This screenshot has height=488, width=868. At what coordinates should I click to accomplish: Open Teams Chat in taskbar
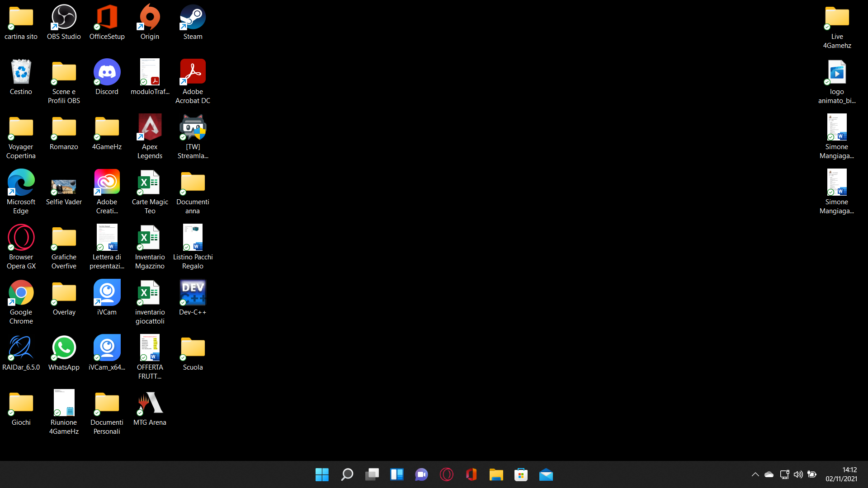[x=421, y=474]
